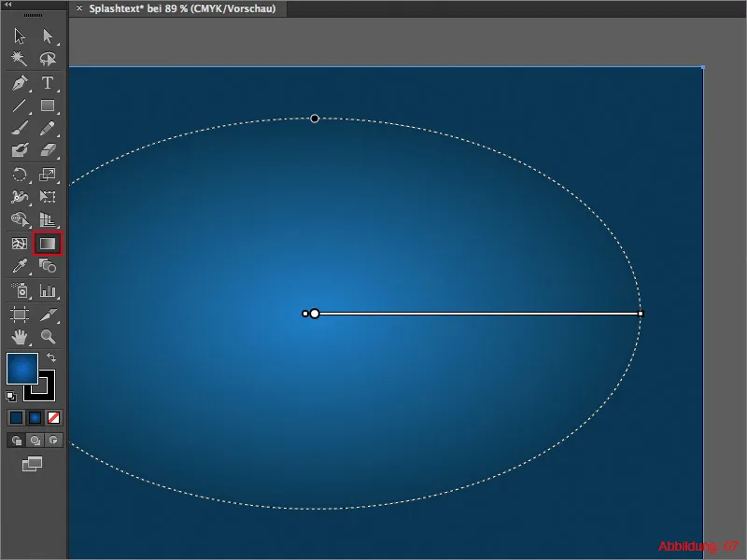Enable Draw Inside mode
Screen dimensions: 747x560
click(x=53, y=441)
